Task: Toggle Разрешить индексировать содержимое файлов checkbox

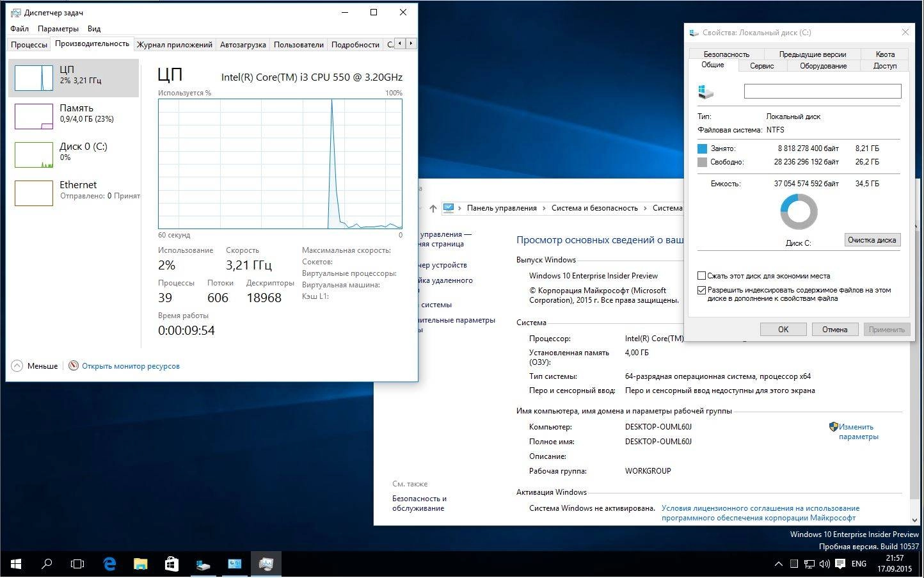Action: point(701,290)
